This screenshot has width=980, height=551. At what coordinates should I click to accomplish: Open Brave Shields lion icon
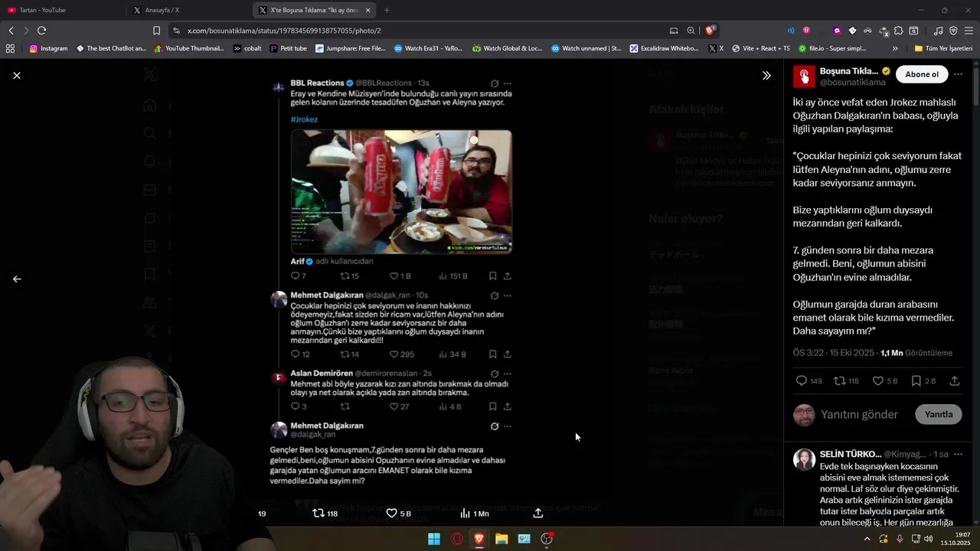pyautogui.click(x=710, y=31)
